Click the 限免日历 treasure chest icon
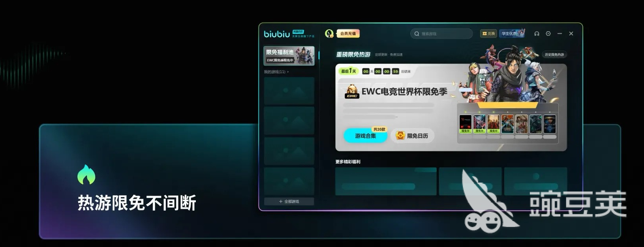Viewport: 644px width, 247px height. tap(400, 136)
